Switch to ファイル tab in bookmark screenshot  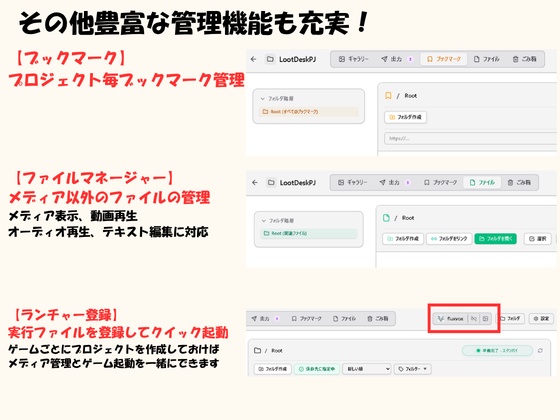pyautogui.click(x=486, y=59)
